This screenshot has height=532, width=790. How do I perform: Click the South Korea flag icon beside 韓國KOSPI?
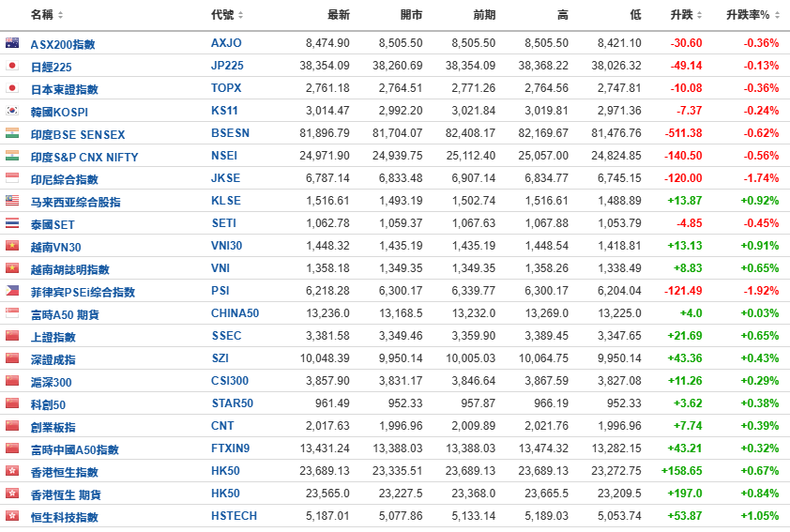pos(12,111)
